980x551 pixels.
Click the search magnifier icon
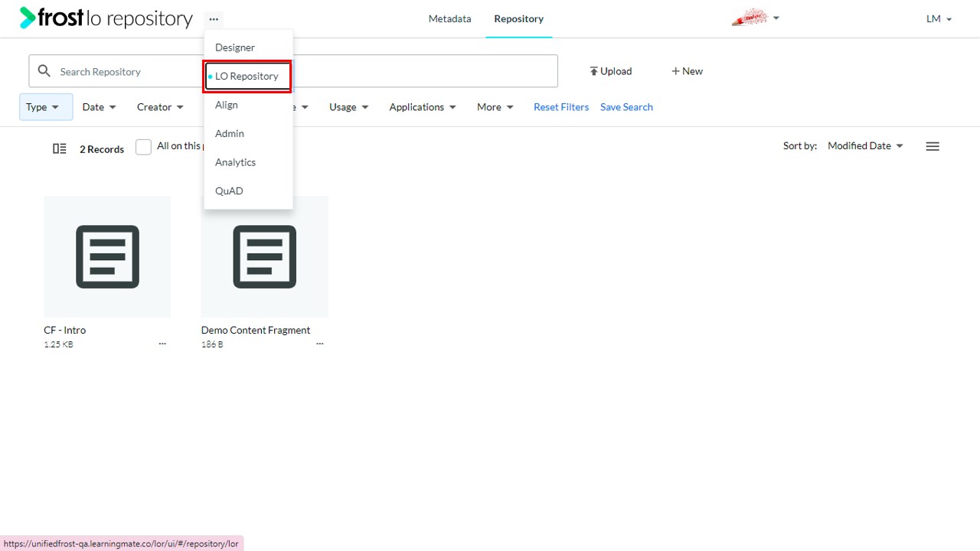(44, 71)
